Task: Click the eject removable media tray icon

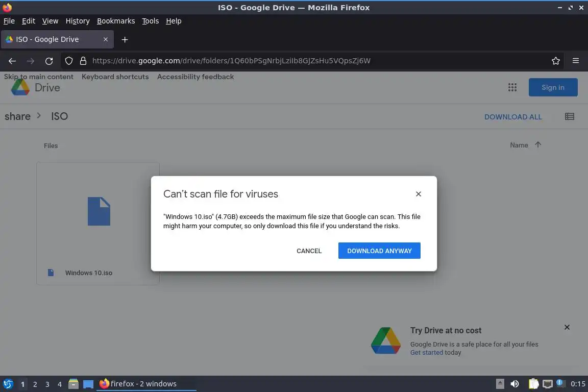Action: 500,384
